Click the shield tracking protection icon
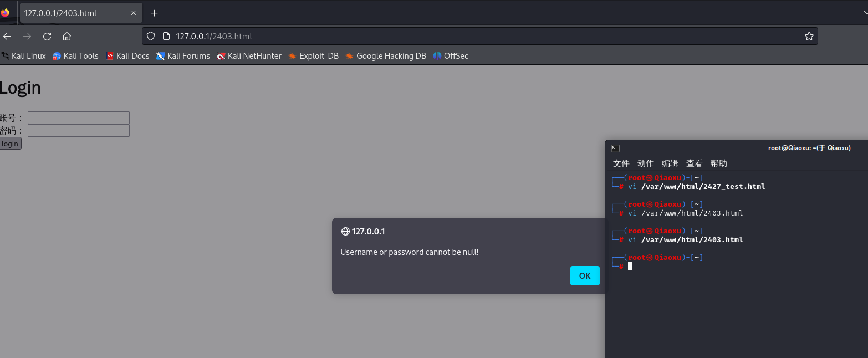 pyautogui.click(x=151, y=36)
